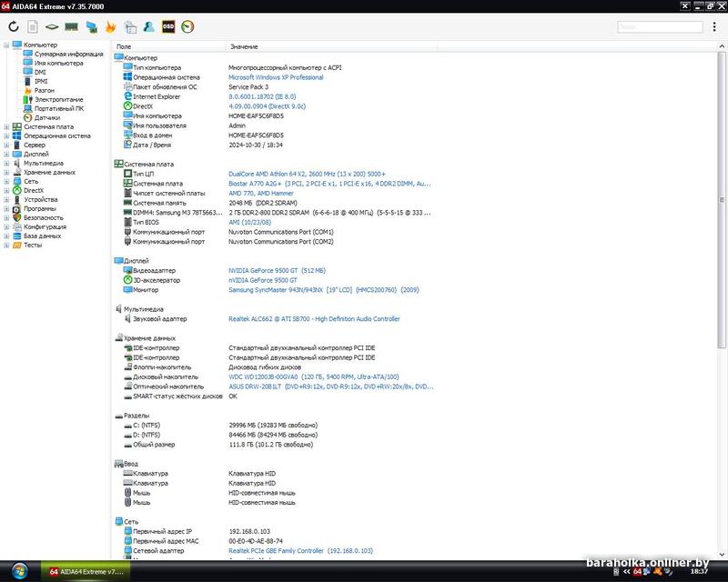Screen dimensions: 728x582
Task: Expand the Системная плата tree node
Action: [x=6, y=126]
